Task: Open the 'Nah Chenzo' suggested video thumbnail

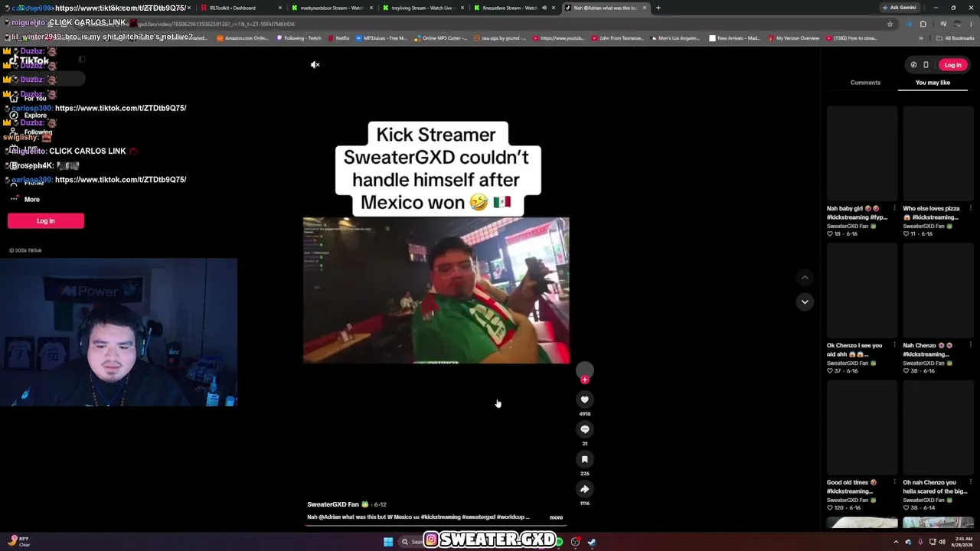Action: (938, 291)
